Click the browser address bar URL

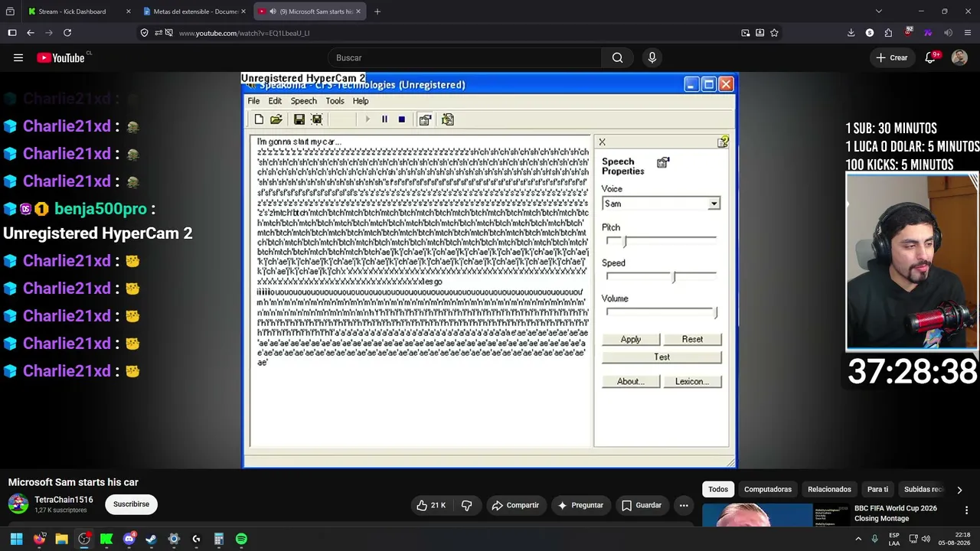tap(244, 33)
